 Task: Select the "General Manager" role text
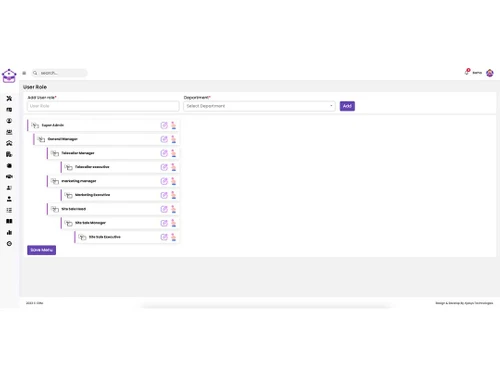(63, 139)
